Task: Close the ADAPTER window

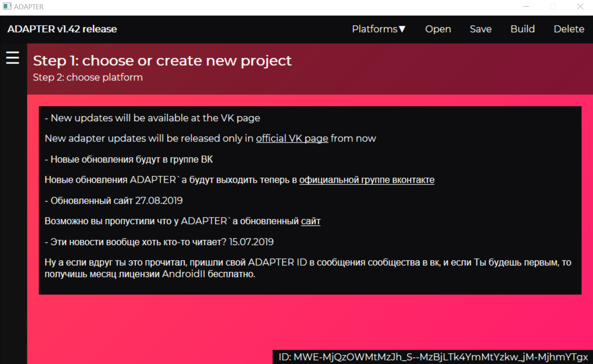Action: (580, 7)
